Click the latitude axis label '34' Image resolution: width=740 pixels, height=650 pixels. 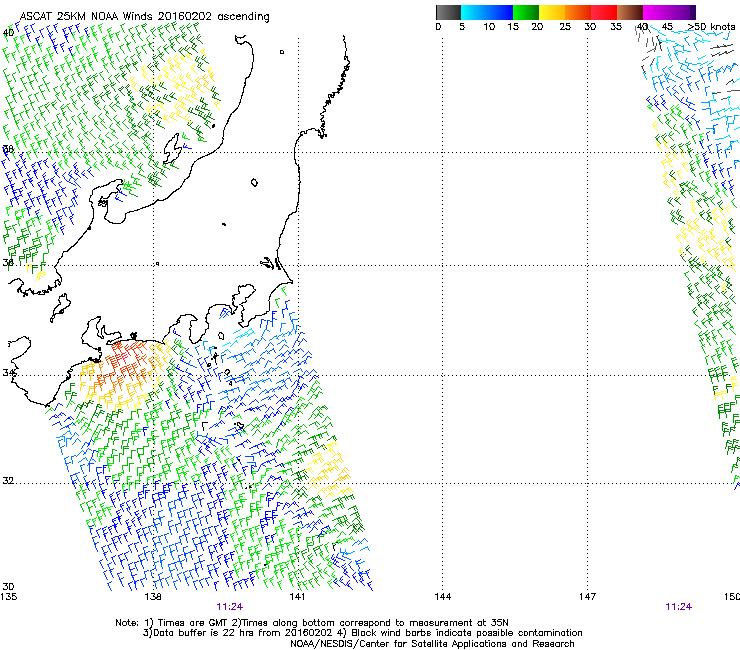click(8, 372)
